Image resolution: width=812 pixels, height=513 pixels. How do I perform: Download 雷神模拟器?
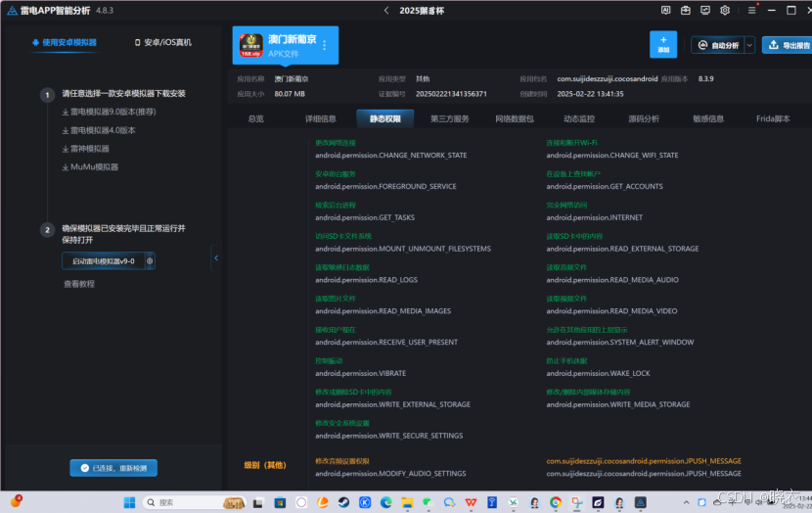tap(85, 149)
